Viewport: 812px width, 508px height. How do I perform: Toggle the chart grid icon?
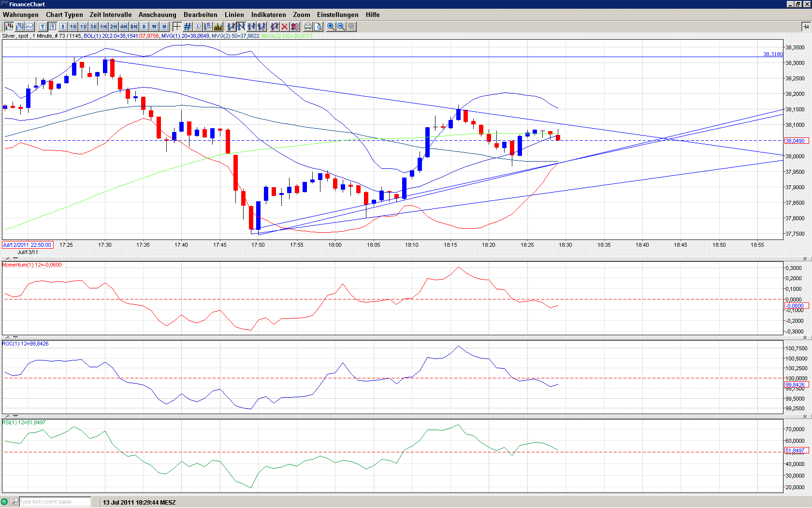click(x=188, y=27)
